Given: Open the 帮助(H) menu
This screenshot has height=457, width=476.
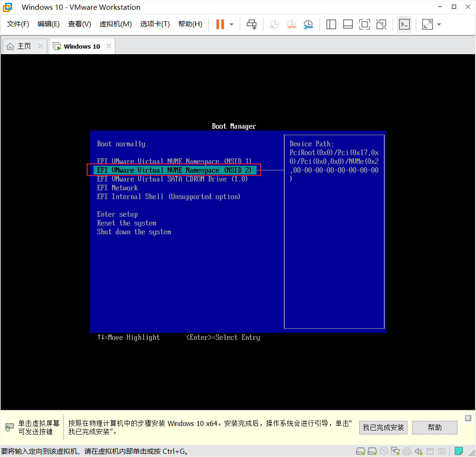Looking at the screenshot, I should [x=190, y=24].
